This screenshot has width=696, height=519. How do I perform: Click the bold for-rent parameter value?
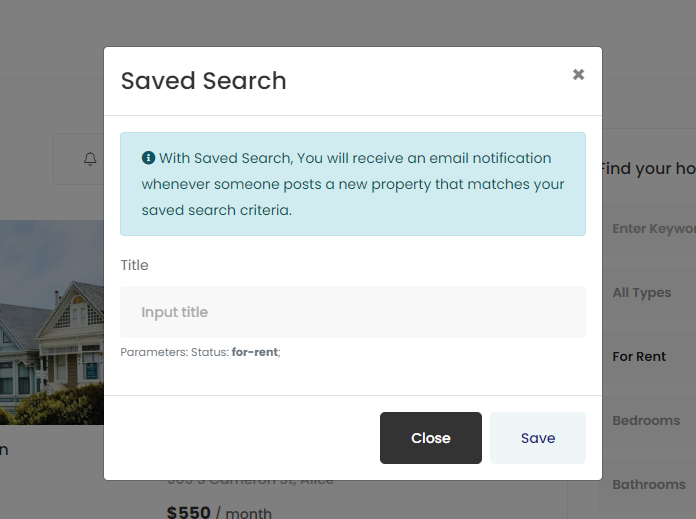(254, 352)
